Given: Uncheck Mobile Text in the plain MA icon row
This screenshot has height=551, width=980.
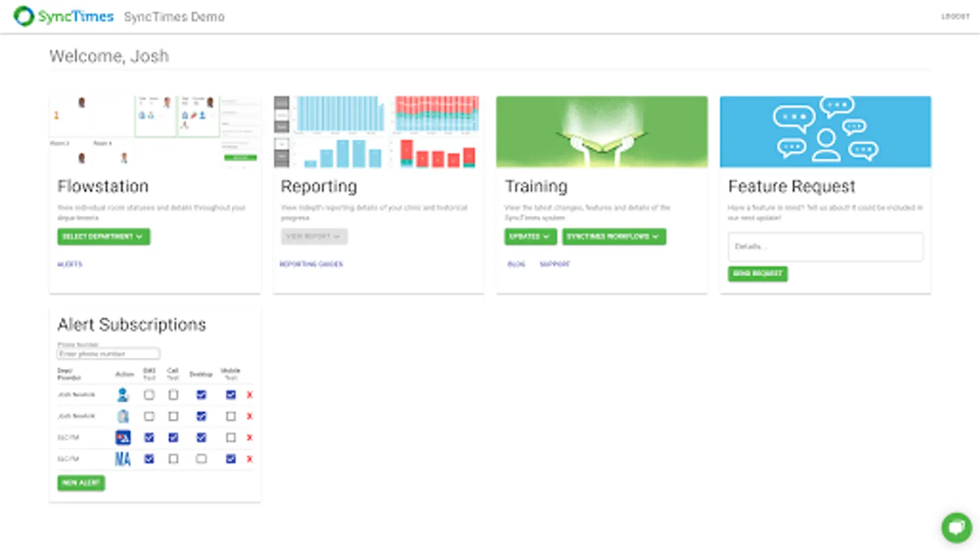Looking at the screenshot, I should click(230, 459).
